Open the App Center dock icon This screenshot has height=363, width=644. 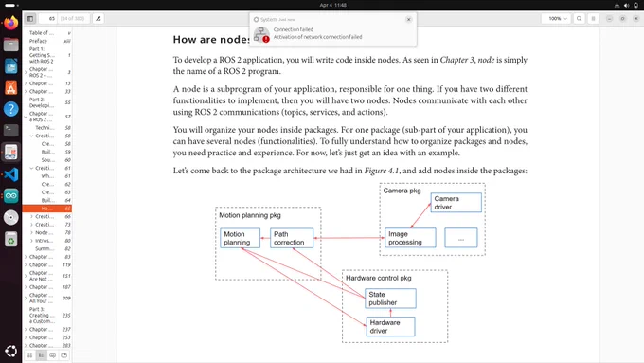(11, 87)
